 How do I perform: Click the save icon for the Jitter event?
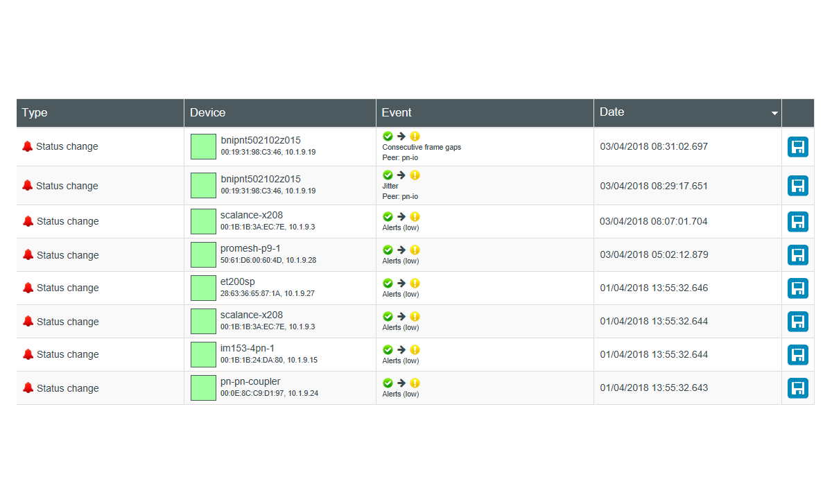pyautogui.click(x=798, y=186)
